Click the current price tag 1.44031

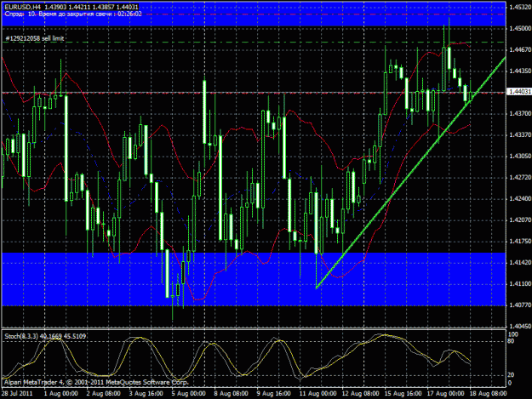pos(519,92)
